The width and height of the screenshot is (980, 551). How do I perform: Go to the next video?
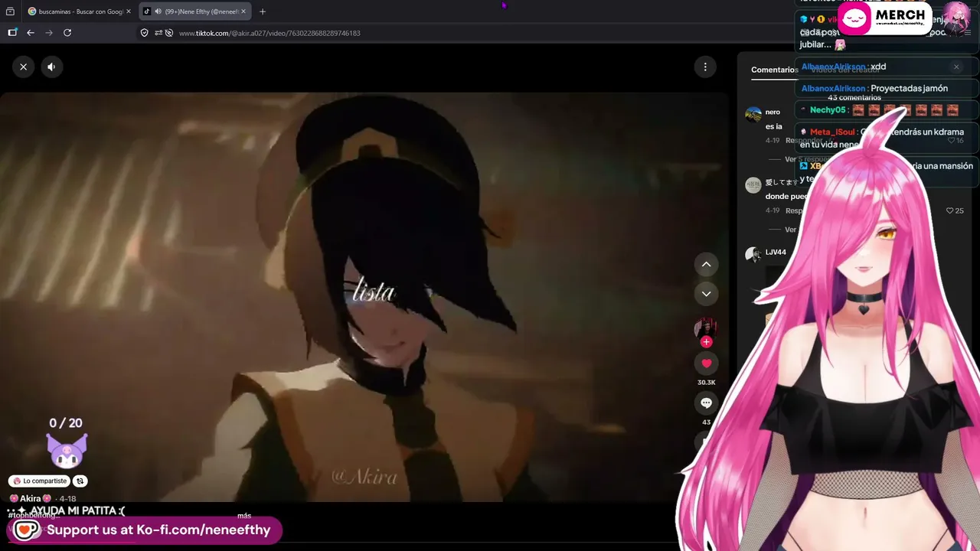point(706,293)
